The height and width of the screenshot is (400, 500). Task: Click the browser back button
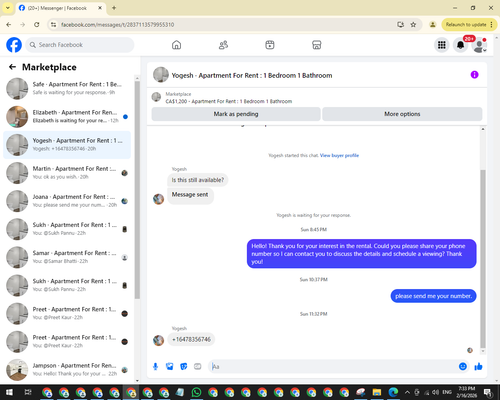pyautogui.click(x=9, y=25)
